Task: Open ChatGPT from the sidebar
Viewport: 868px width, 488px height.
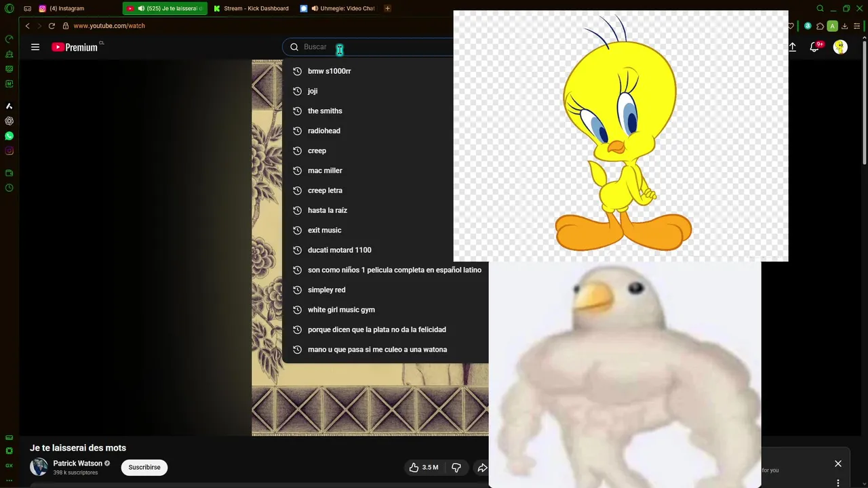Action: pyautogui.click(x=9, y=121)
